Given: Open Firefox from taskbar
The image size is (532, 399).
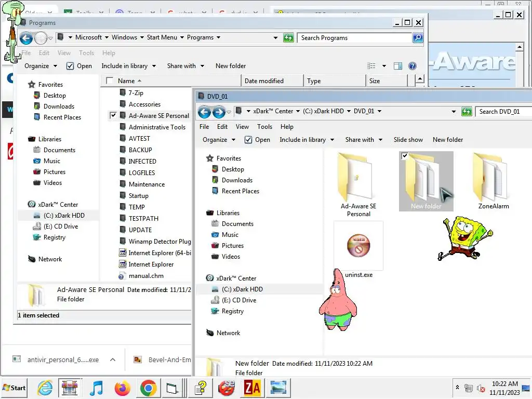Looking at the screenshot, I should pyautogui.click(x=123, y=388).
